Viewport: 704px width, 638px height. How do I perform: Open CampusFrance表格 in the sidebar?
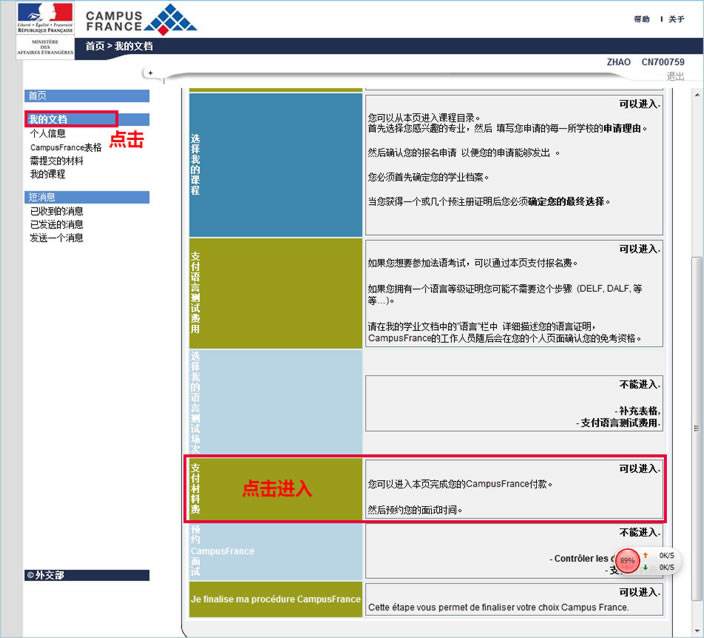point(66,147)
